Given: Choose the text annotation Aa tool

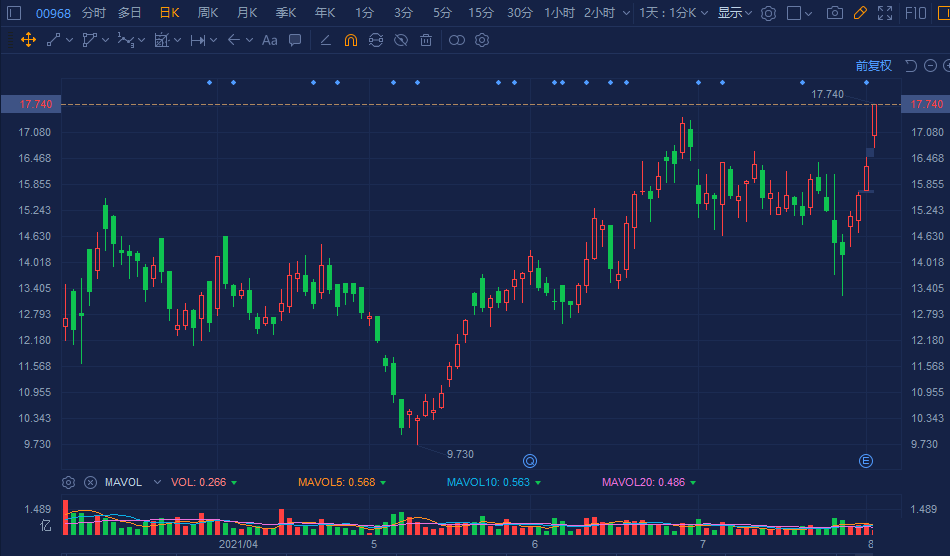Looking at the screenshot, I should (x=269, y=40).
